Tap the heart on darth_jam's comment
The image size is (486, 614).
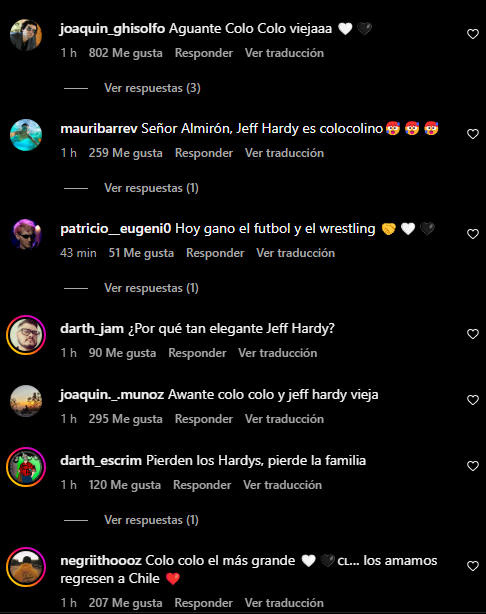(473, 334)
